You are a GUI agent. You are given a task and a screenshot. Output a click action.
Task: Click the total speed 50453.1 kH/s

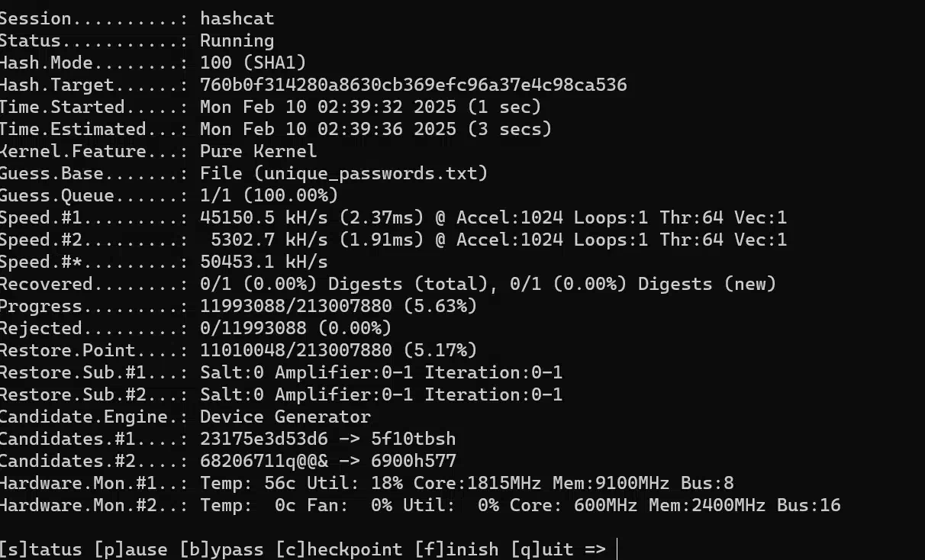click(263, 262)
